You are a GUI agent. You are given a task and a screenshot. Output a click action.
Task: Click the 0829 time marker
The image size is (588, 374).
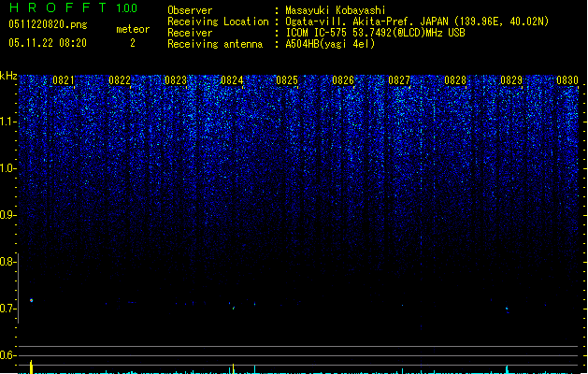coord(511,80)
